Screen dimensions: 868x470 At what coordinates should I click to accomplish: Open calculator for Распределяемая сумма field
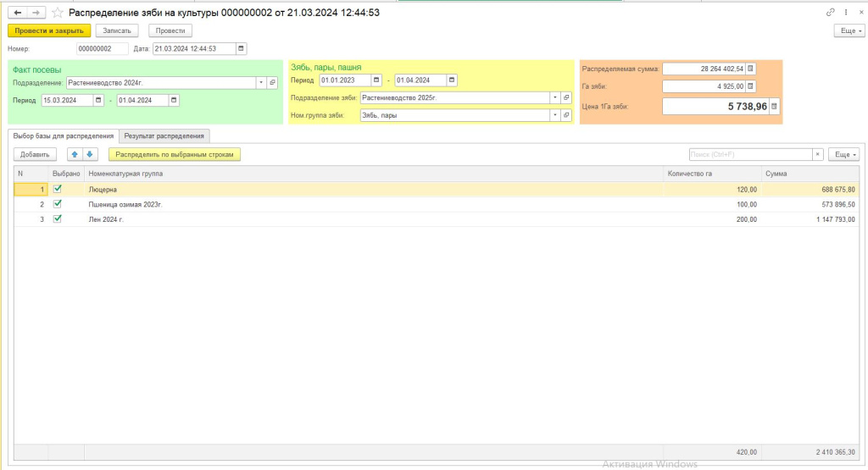pos(750,69)
